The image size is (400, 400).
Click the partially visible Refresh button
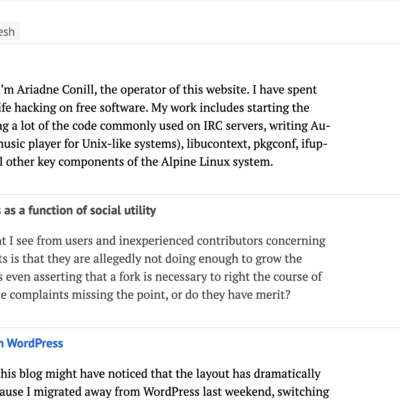(8, 32)
